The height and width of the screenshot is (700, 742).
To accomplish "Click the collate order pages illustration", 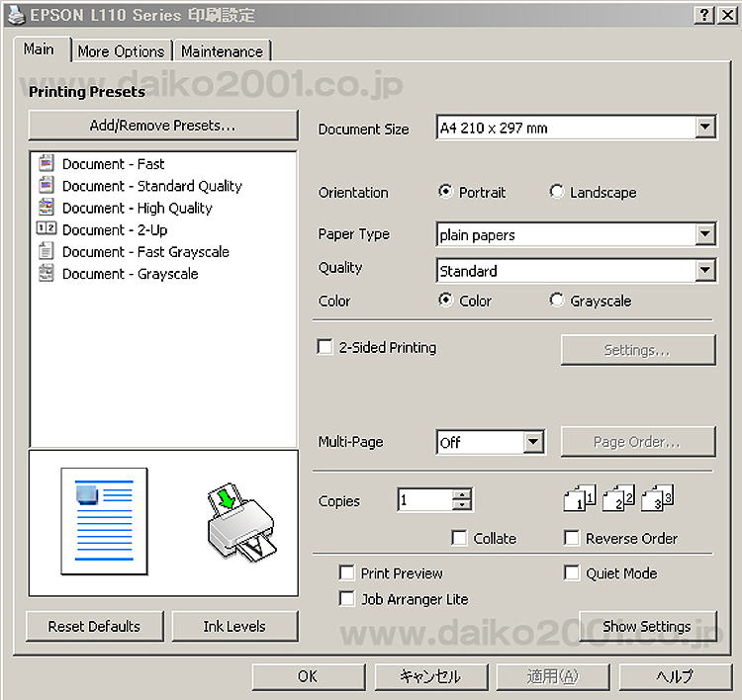I will [x=618, y=497].
